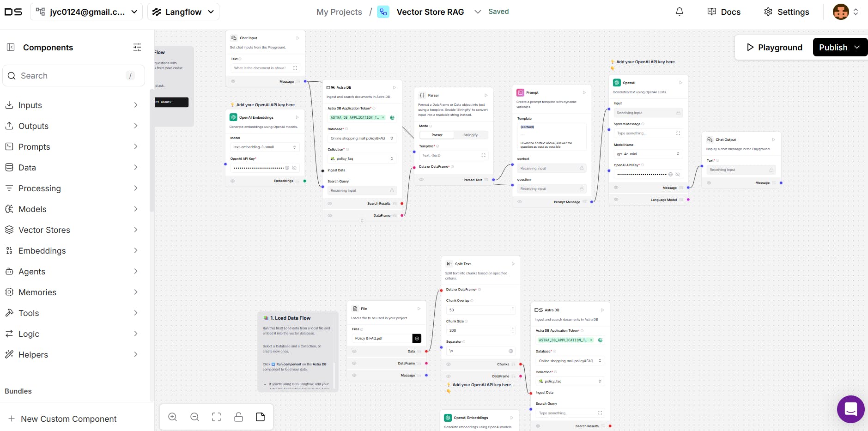The image size is (868, 431).
Task: Create a New Custom Component
Action: [62, 419]
